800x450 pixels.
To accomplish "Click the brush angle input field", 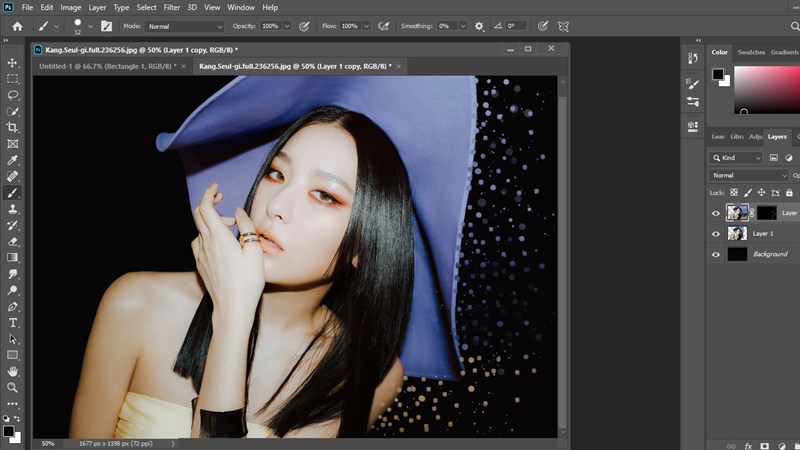I will (516, 27).
